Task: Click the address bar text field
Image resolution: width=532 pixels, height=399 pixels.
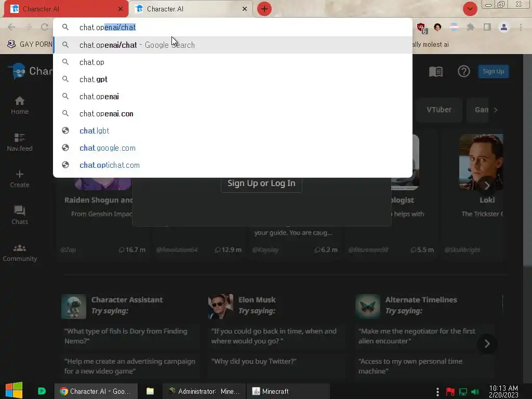Action: coord(233,27)
